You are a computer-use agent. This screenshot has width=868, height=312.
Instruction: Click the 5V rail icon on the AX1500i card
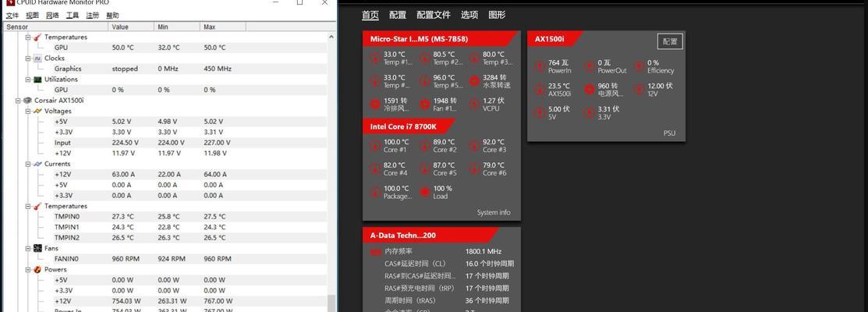(x=540, y=113)
